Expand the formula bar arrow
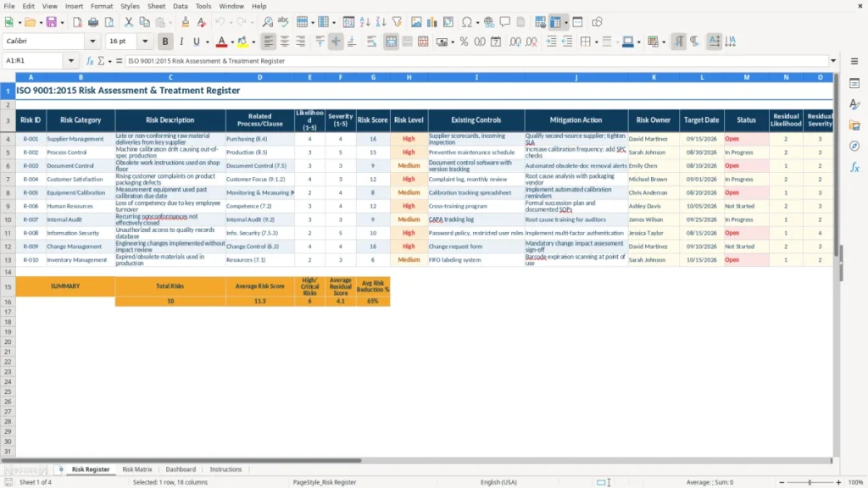 pyautogui.click(x=833, y=61)
